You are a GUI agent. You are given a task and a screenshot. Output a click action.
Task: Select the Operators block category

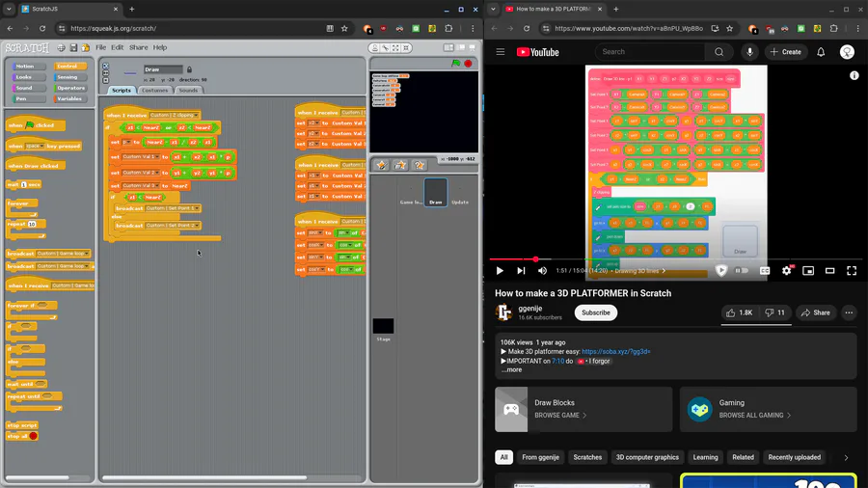(x=70, y=88)
